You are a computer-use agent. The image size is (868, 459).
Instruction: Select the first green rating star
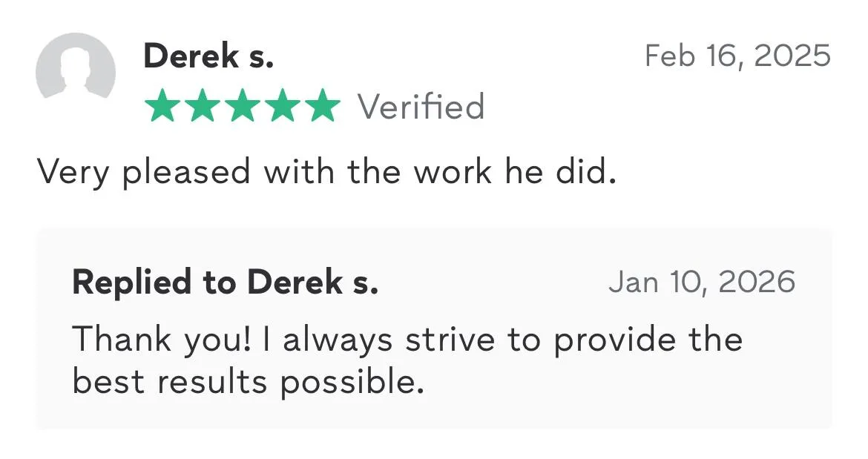tap(161, 107)
